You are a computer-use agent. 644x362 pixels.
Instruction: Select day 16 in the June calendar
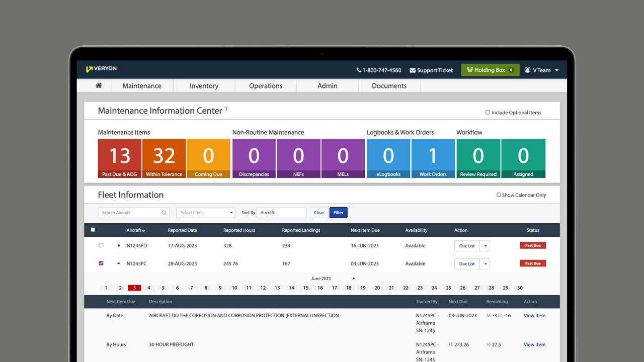[x=320, y=288]
